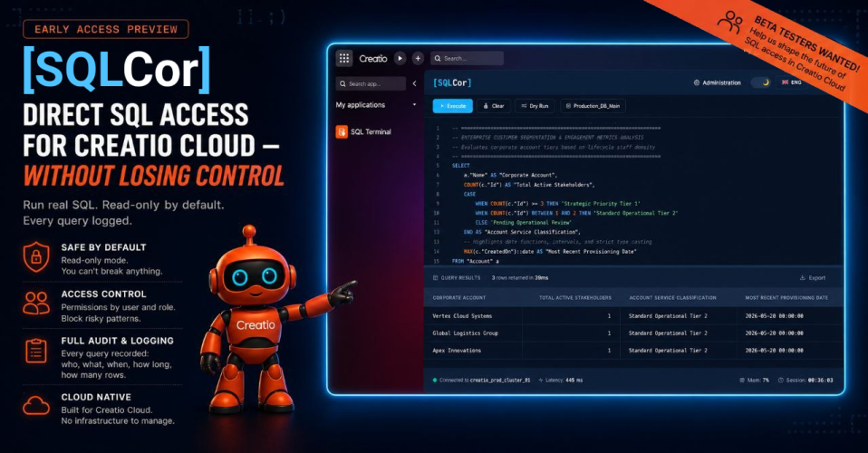
Task: Click the Beta Testers Wanted people icon
Action: 729,22
